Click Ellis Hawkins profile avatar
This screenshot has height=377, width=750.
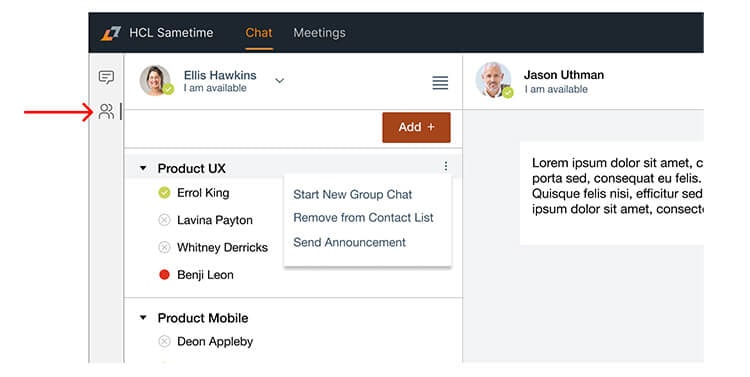coord(155,80)
